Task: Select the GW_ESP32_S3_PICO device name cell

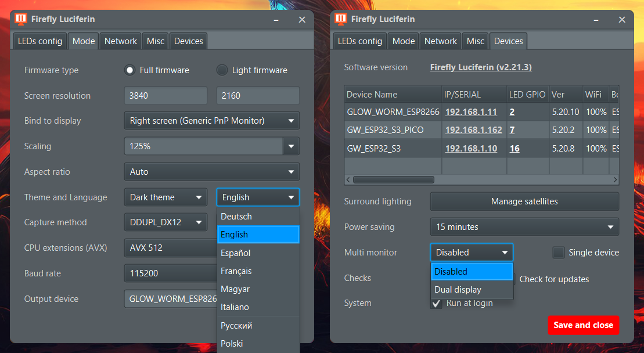Action: [x=393, y=129]
